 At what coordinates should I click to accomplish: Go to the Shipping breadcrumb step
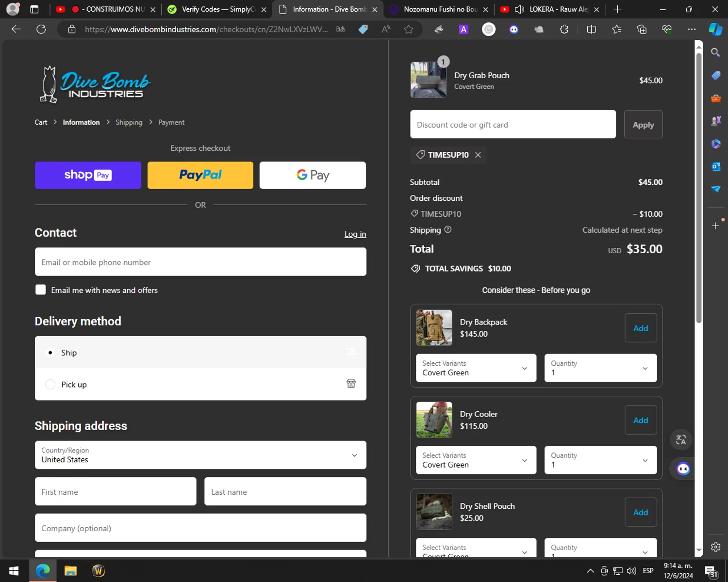(x=129, y=122)
